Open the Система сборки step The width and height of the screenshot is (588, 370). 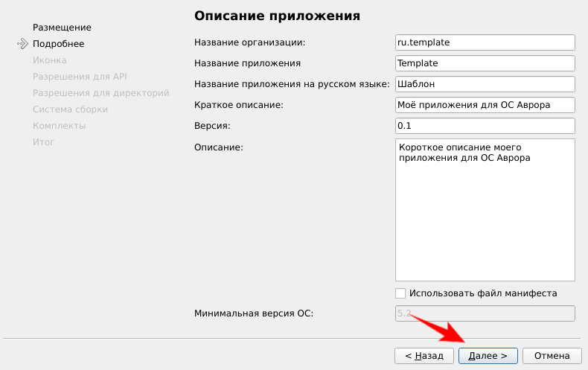(x=70, y=109)
